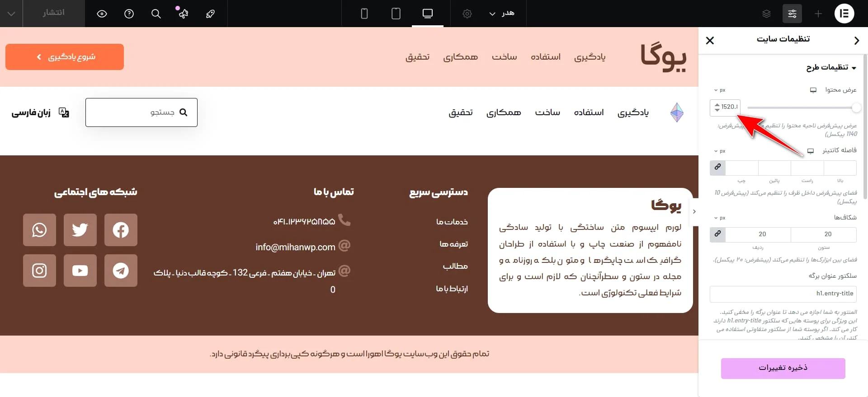Collapse the تنظیمات طرح section

(x=831, y=67)
